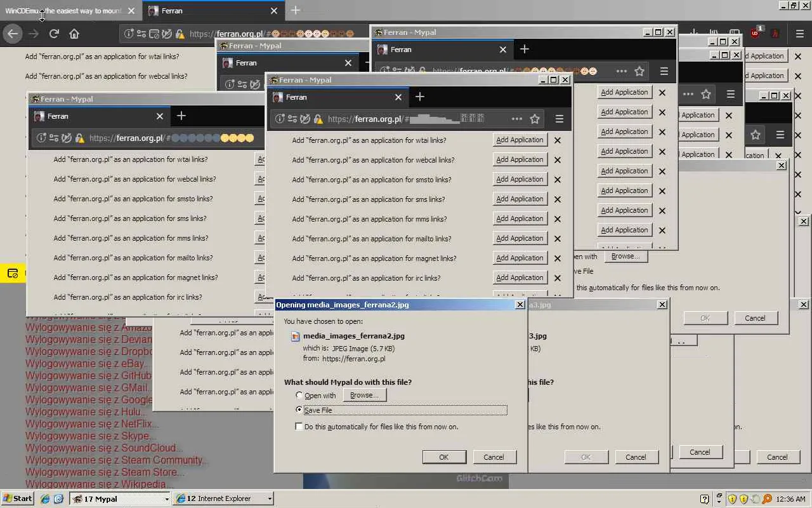Screen dimensions: 812x508
Task: Click the lock warning icon in the left Mypal window
Action: [x=79, y=138]
